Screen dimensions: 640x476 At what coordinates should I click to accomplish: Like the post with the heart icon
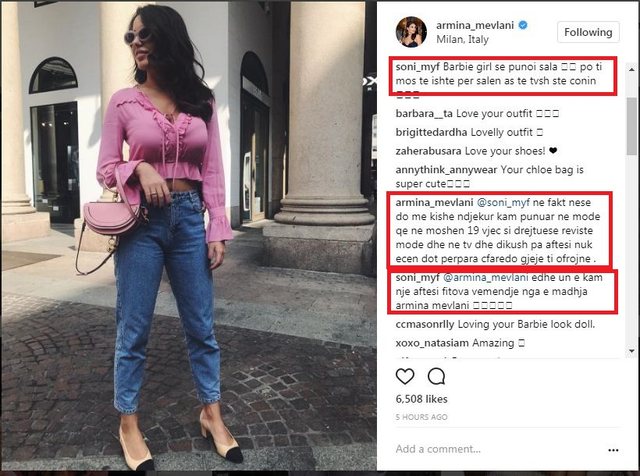(405, 376)
